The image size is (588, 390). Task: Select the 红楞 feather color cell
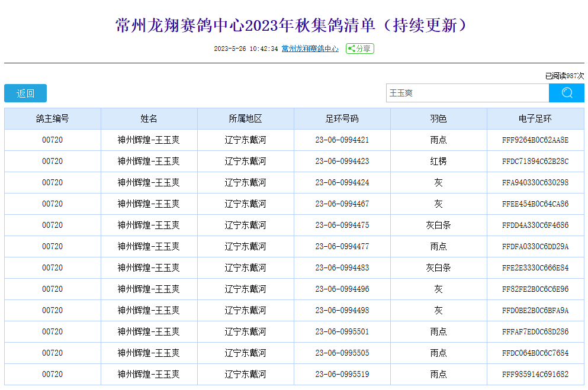pos(438,162)
